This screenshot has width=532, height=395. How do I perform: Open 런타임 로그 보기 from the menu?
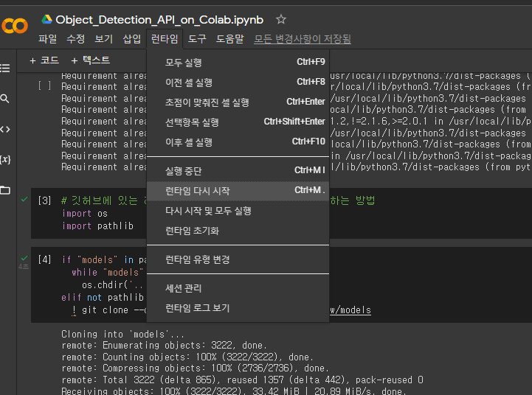(x=238, y=308)
